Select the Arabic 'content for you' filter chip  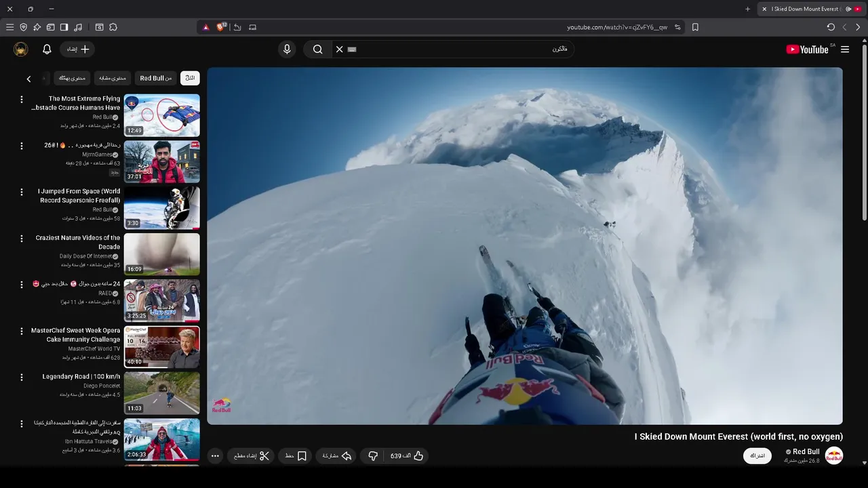72,78
